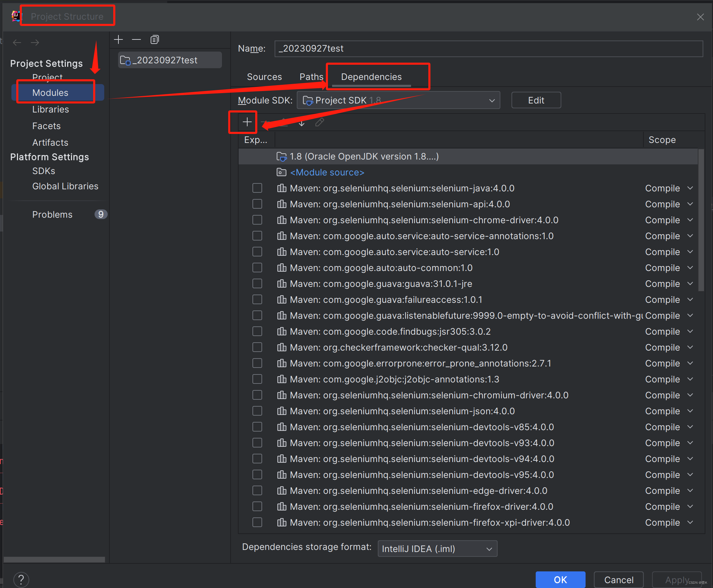Add a new module with the plus icon
The width and height of the screenshot is (713, 588).
click(118, 40)
